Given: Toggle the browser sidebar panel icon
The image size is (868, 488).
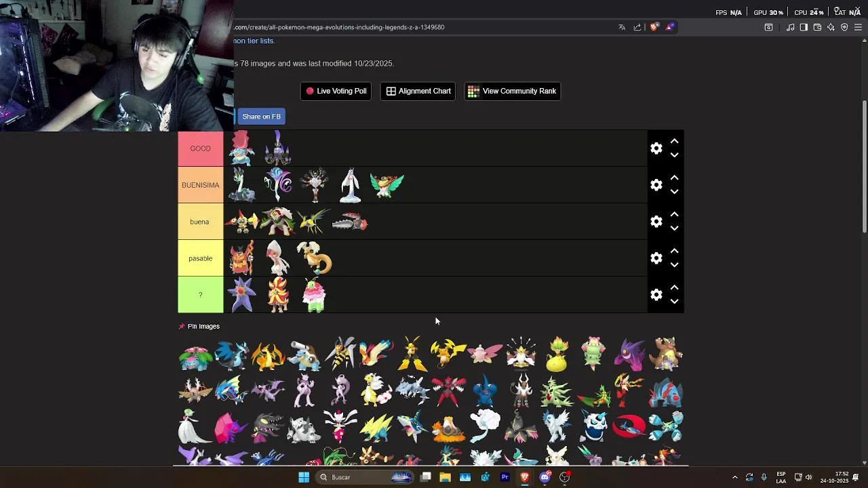Looking at the screenshot, I should (x=804, y=27).
